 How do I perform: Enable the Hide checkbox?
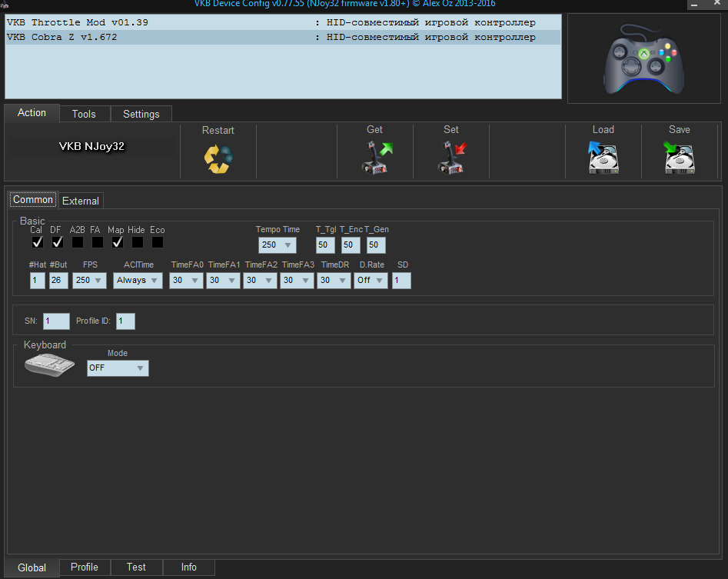138,242
